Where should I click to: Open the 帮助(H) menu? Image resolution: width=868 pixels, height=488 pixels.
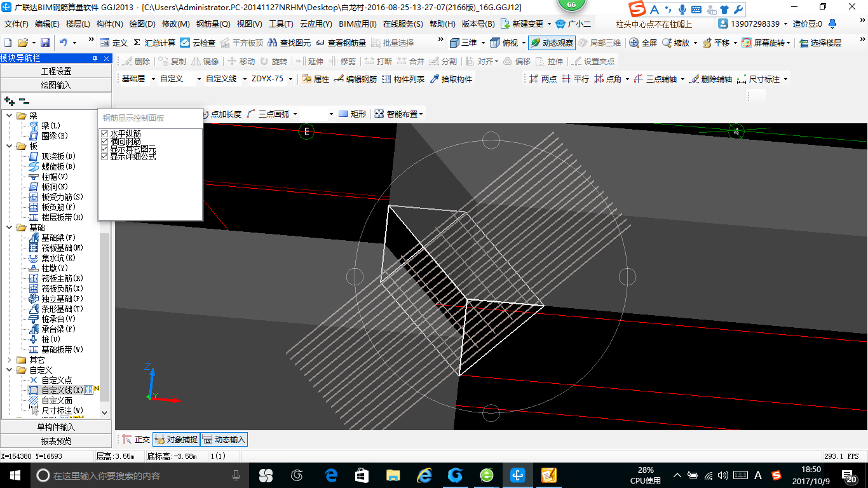[442, 24]
